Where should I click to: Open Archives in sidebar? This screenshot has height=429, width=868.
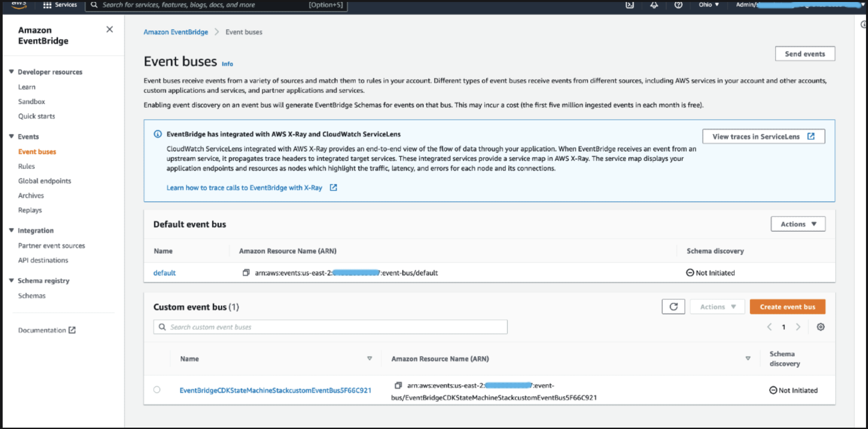31,195
